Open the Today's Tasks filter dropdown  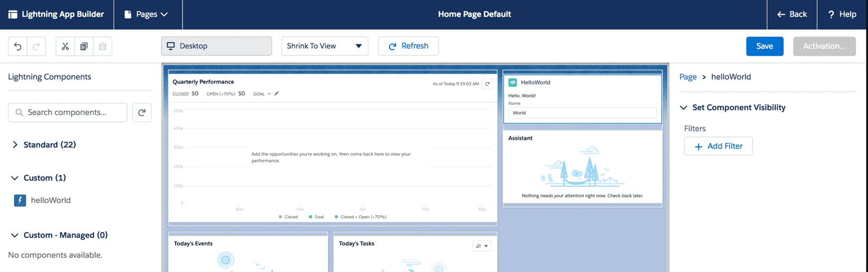(482, 246)
